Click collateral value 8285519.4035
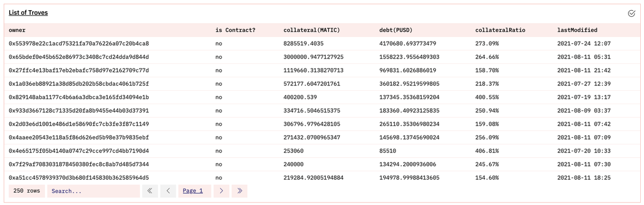The height and width of the screenshot is (205, 644). point(304,43)
